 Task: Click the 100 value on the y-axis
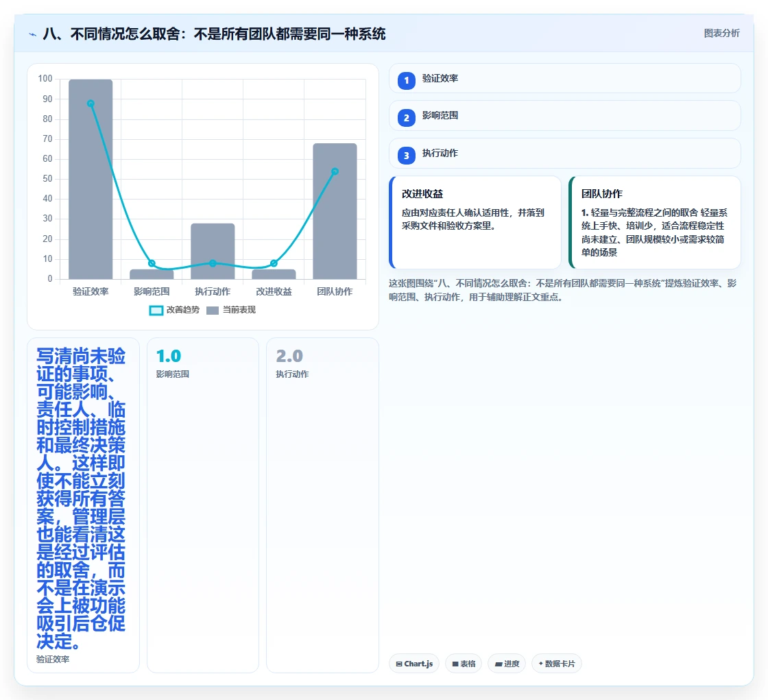pyautogui.click(x=45, y=79)
